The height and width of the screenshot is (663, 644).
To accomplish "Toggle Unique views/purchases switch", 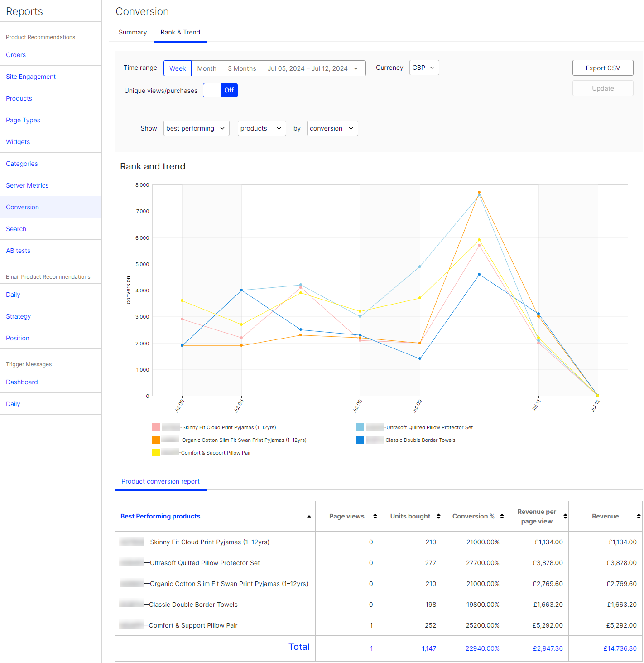I will click(x=220, y=90).
